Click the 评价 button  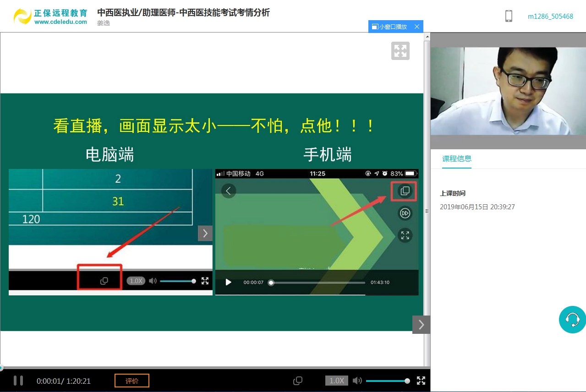tap(132, 381)
